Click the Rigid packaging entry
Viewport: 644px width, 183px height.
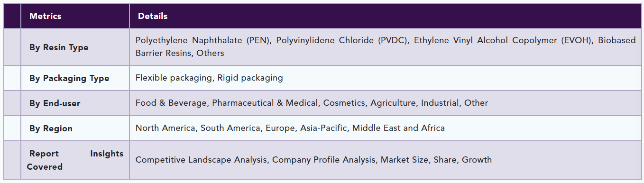(250, 78)
